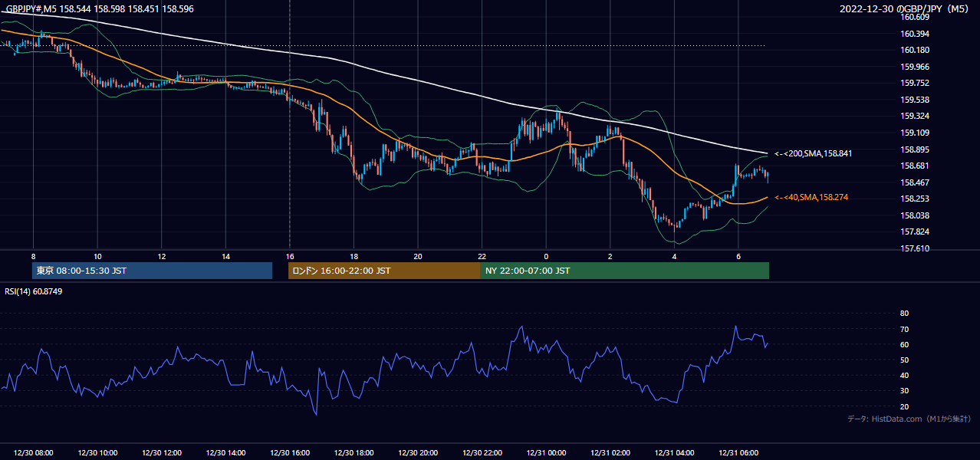Click hour label 18 under price chart
Image resolution: width=980 pixels, height=460 pixels.
tap(354, 256)
